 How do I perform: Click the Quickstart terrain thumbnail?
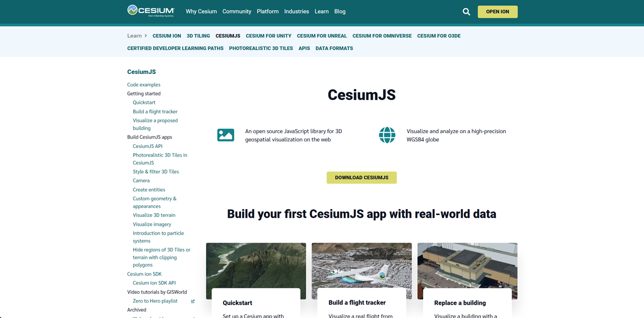pos(256,265)
